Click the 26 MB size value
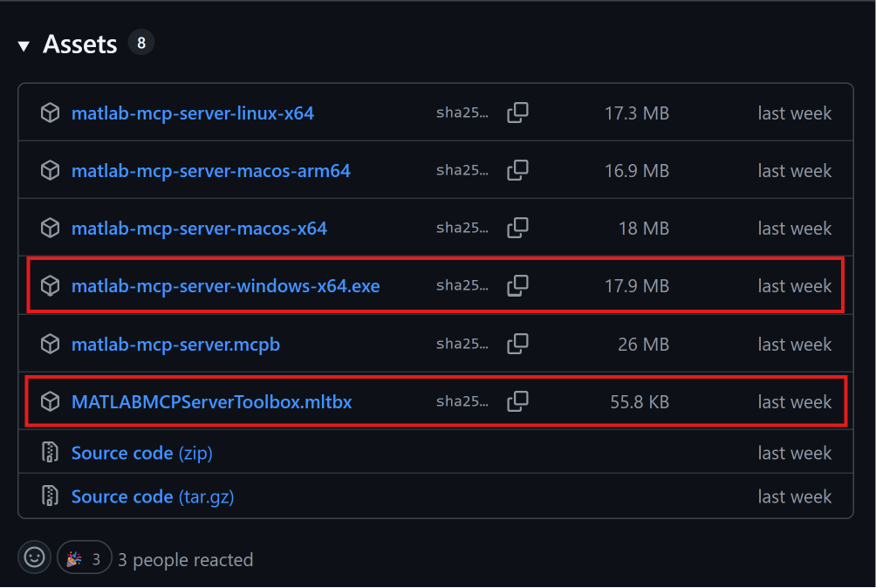Screen dimensions: 876x588 pyautogui.click(x=644, y=345)
